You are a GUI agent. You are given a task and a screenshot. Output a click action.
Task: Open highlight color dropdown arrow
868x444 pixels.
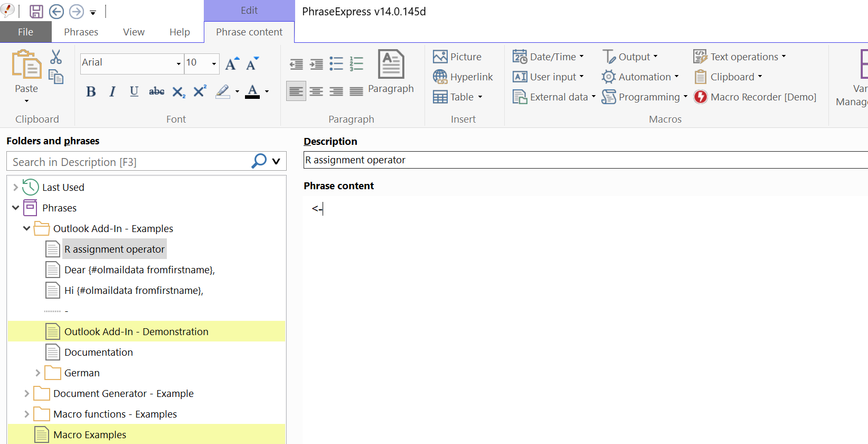pyautogui.click(x=237, y=91)
